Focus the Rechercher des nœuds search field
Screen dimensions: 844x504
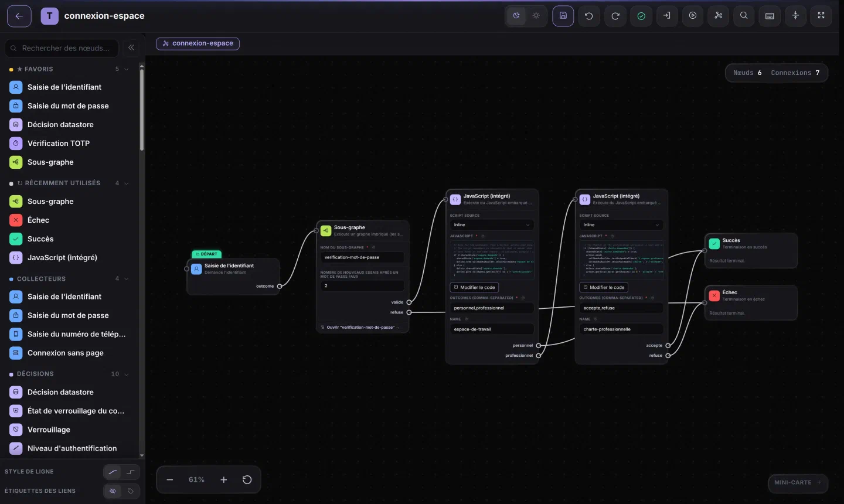[x=62, y=48]
